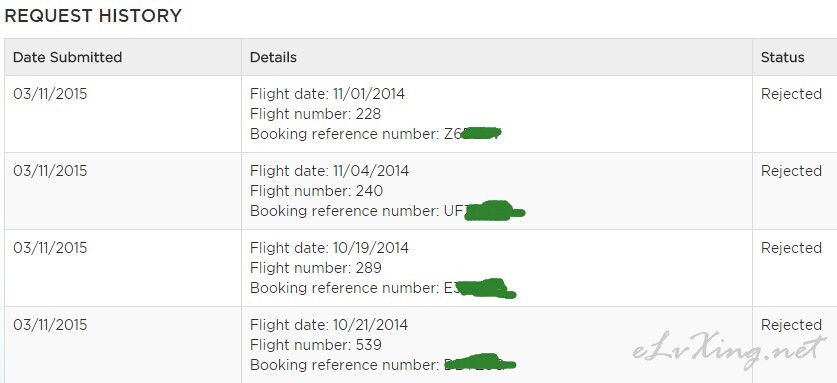Select Flight number 289 line

(x=316, y=268)
